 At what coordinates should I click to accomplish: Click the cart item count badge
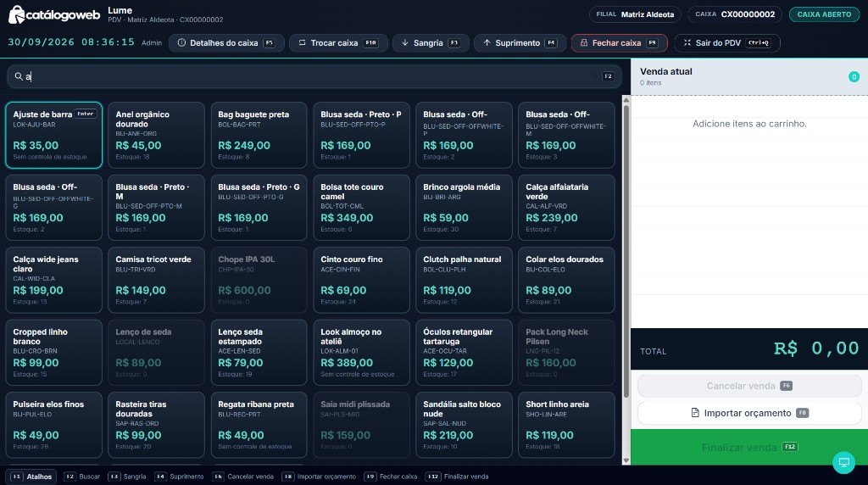click(854, 77)
